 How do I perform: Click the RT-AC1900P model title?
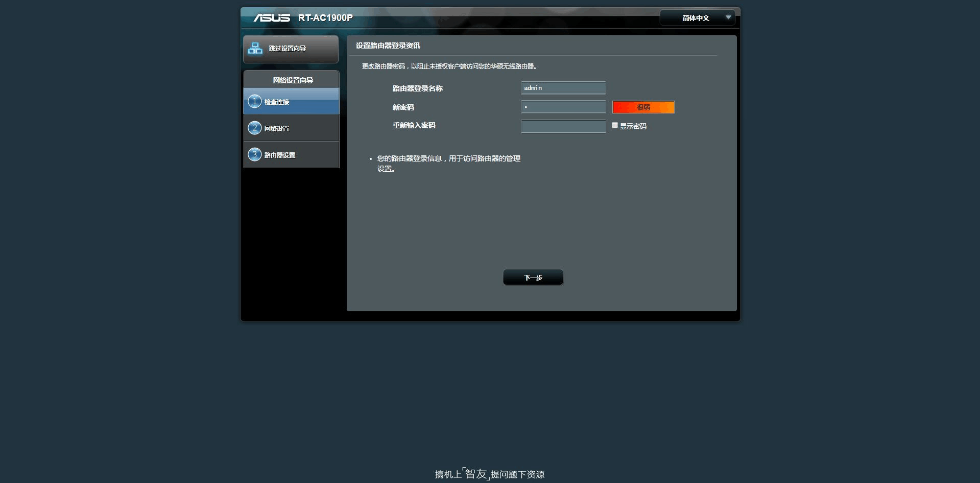[325, 18]
